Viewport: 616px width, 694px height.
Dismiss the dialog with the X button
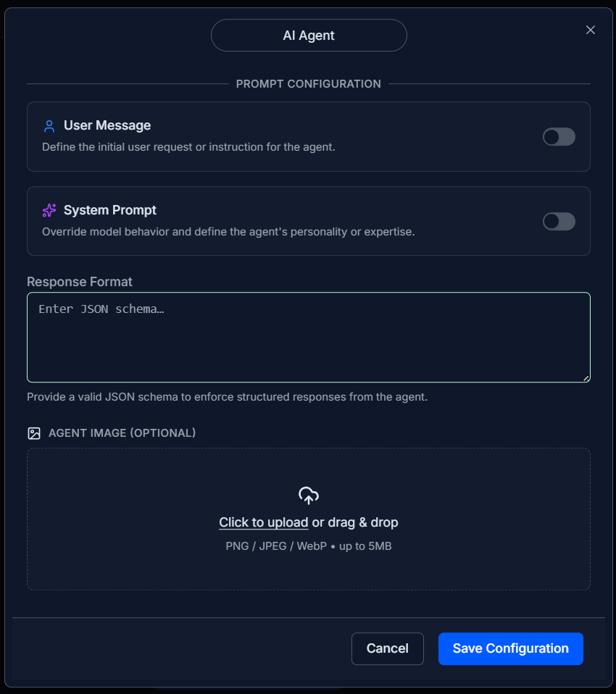click(590, 30)
